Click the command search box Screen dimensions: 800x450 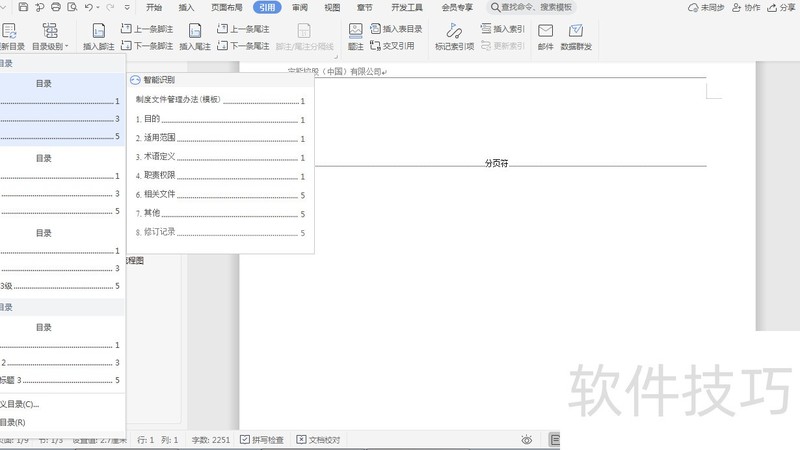[532, 7]
